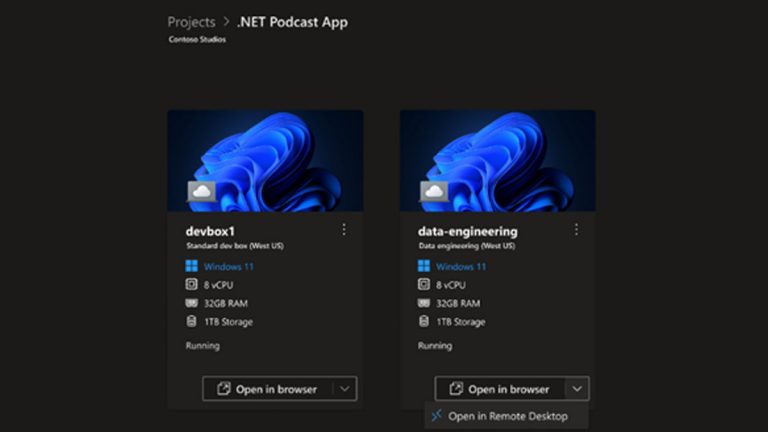The image size is (768, 432).
Task: Open devbox1 in browser
Action: (x=267, y=389)
